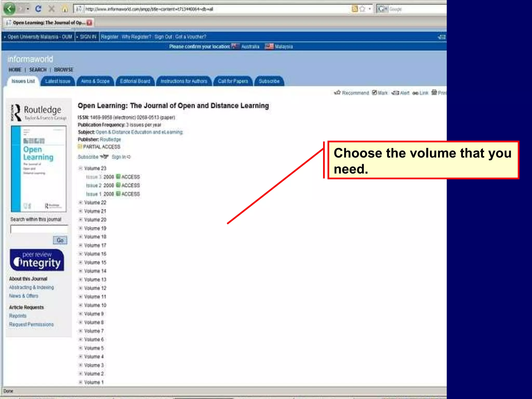Open the Request Permissions link
The image size is (532, 399).
click(31, 324)
